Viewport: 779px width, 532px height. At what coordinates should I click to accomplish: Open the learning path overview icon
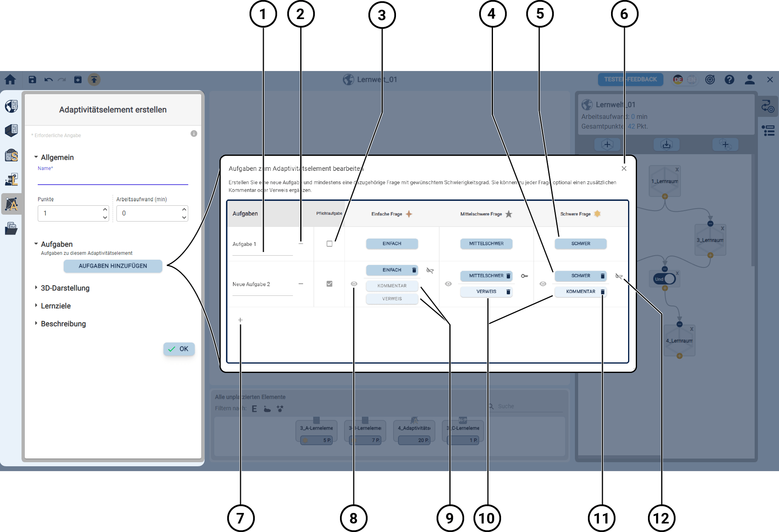768,107
